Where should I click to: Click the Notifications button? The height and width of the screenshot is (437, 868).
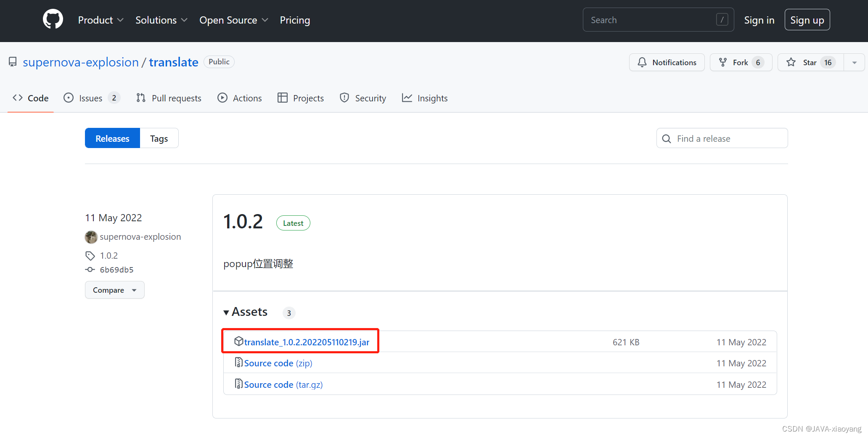(667, 63)
